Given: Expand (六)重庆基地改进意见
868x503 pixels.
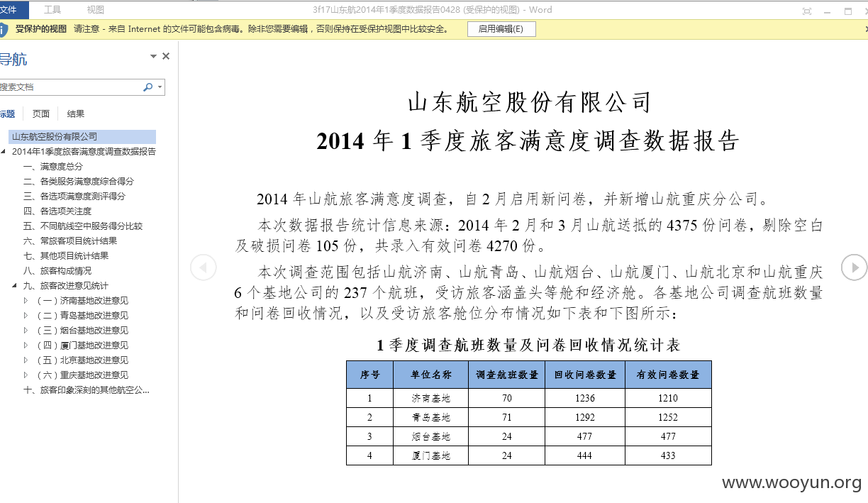Looking at the screenshot, I should point(26,375).
